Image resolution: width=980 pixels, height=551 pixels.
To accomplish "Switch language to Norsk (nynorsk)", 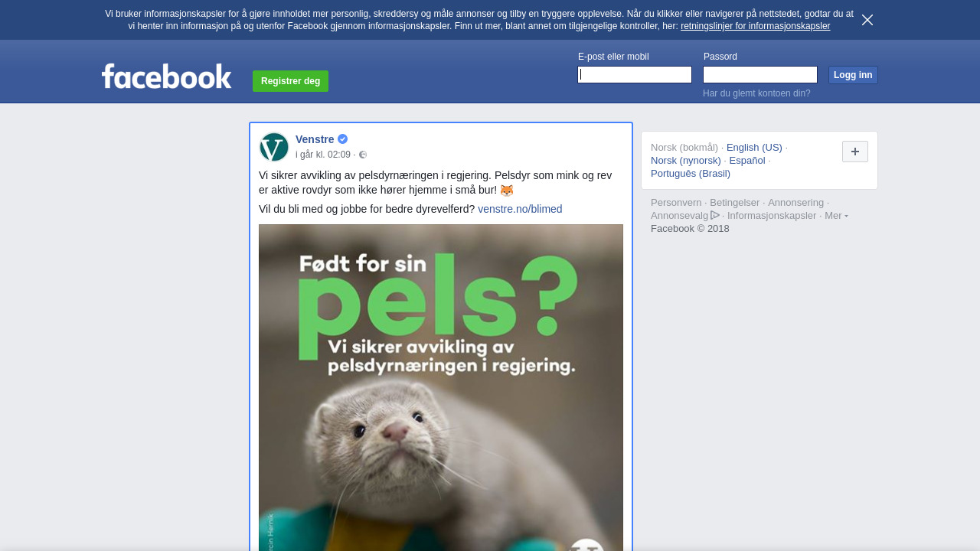I will pos(686,161).
